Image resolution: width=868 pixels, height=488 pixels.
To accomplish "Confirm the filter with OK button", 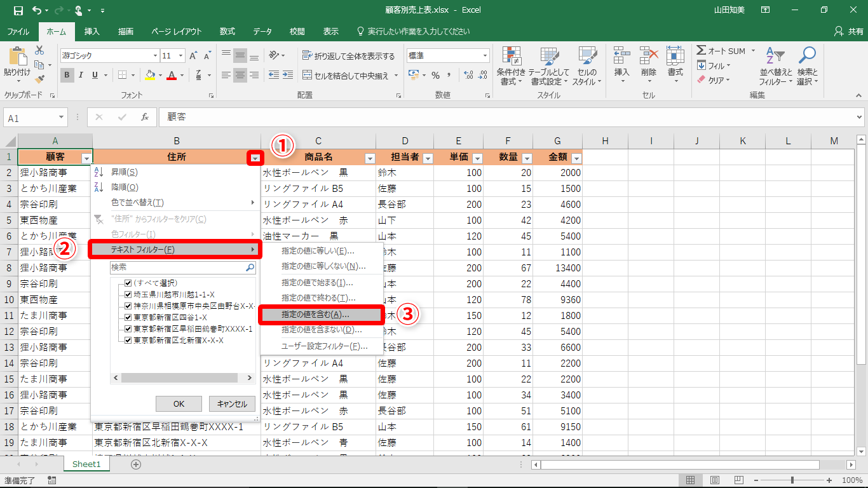I will click(179, 403).
